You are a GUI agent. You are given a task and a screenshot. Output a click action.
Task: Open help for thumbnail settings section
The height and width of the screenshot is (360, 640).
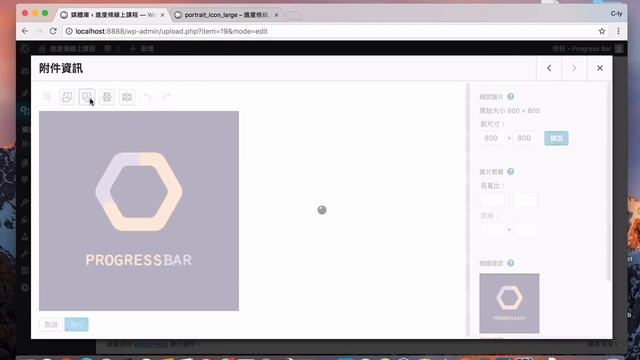click(511, 263)
